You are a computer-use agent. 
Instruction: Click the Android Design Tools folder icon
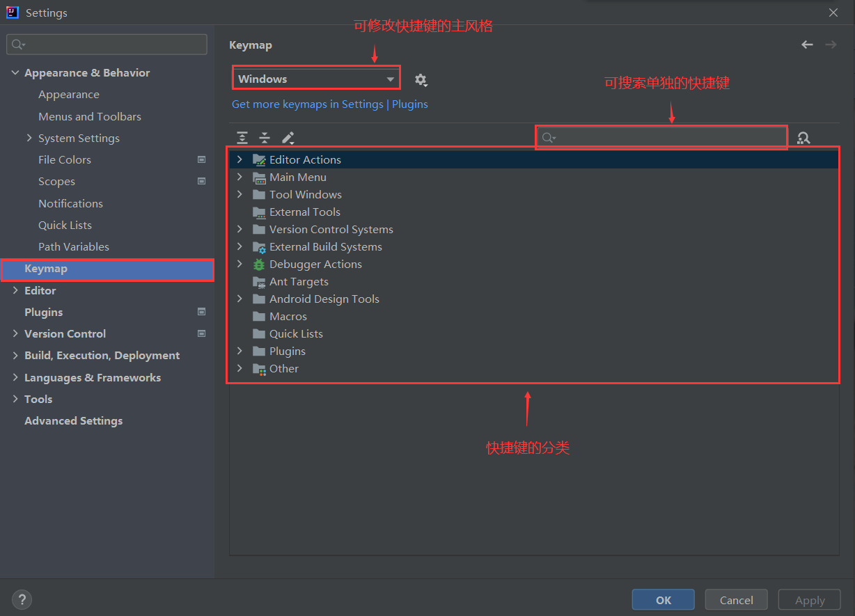tap(259, 299)
